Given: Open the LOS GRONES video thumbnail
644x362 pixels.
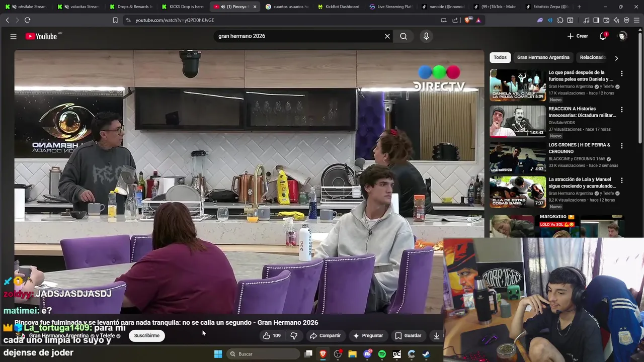Looking at the screenshot, I should [x=517, y=157].
